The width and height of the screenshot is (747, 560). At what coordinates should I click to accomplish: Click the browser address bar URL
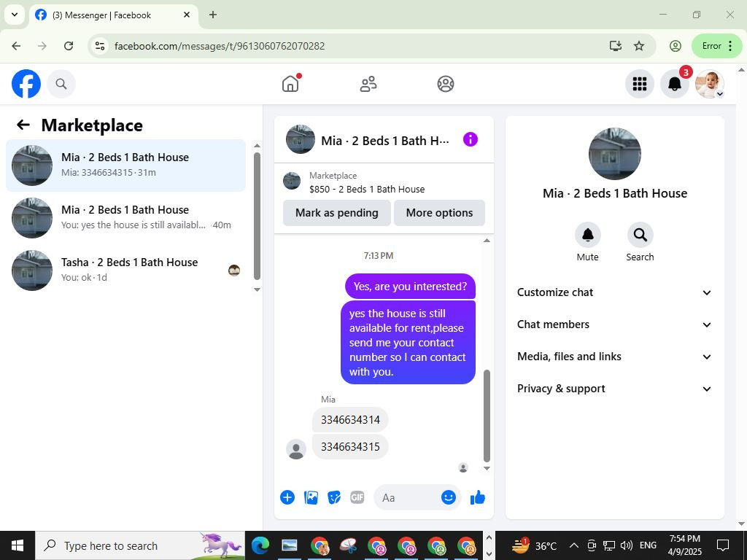pyautogui.click(x=220, y=46)
